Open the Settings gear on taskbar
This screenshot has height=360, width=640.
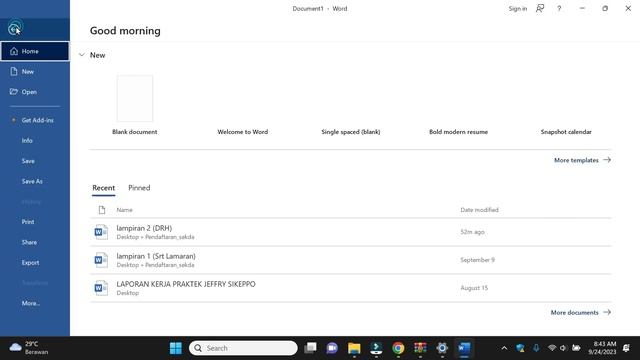point(442,348)
